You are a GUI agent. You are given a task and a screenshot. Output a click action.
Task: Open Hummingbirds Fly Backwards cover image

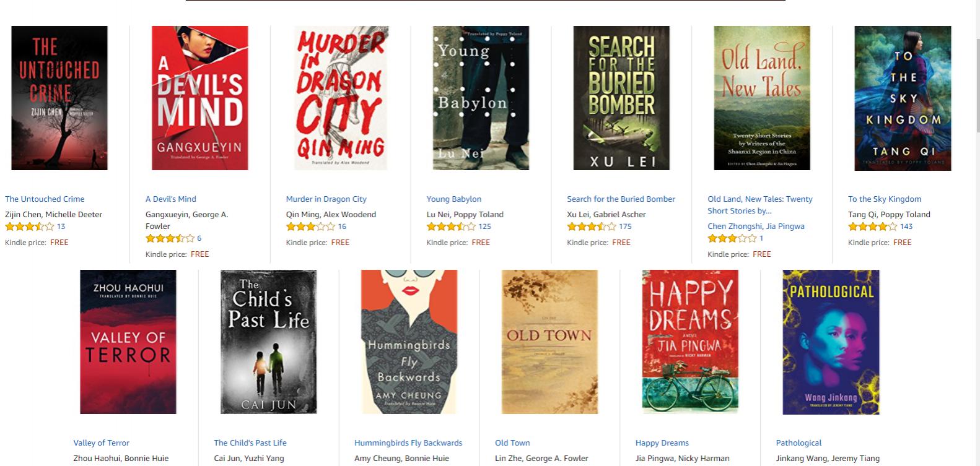pos(409,342)
